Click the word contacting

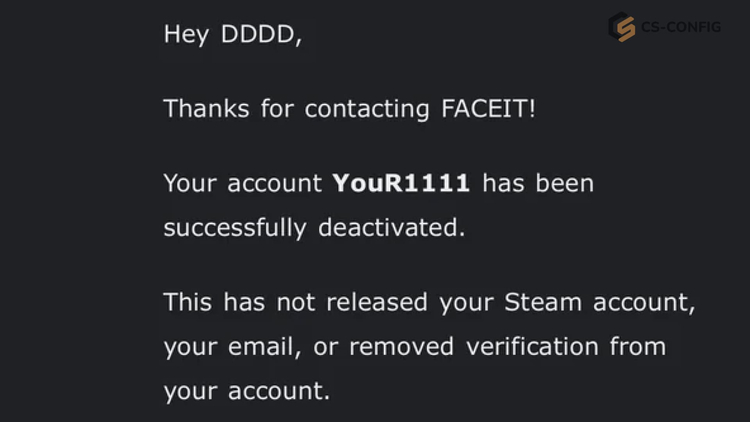(367, 109)
